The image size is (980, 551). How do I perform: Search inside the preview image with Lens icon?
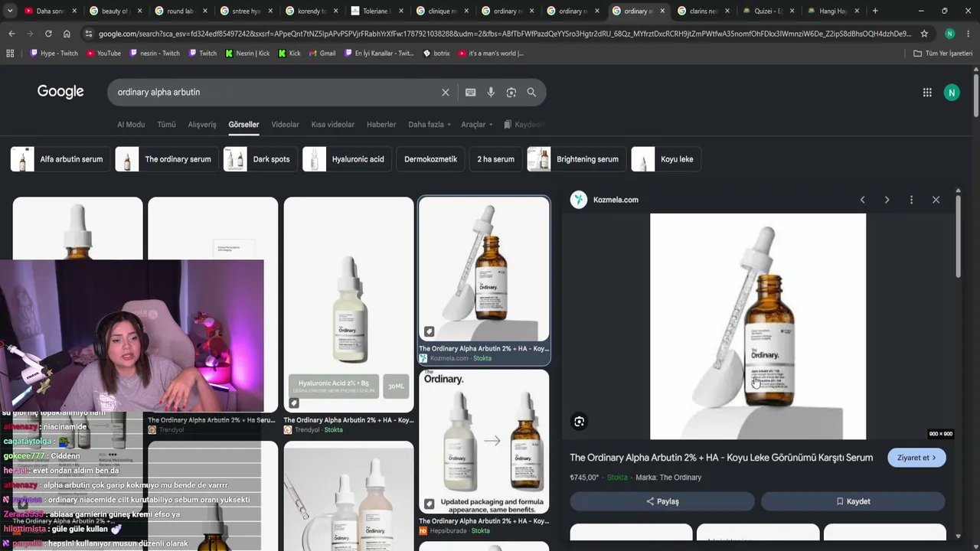click(x=580, y=422)
